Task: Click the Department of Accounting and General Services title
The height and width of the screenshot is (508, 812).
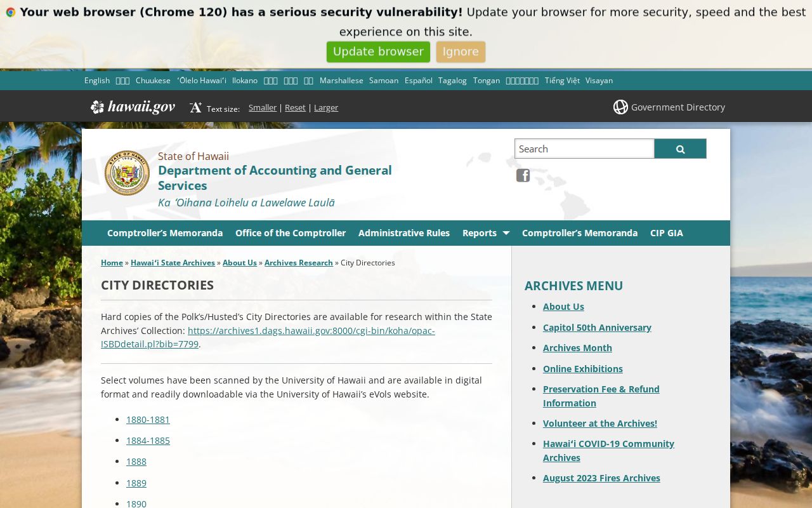Action: 275,178
